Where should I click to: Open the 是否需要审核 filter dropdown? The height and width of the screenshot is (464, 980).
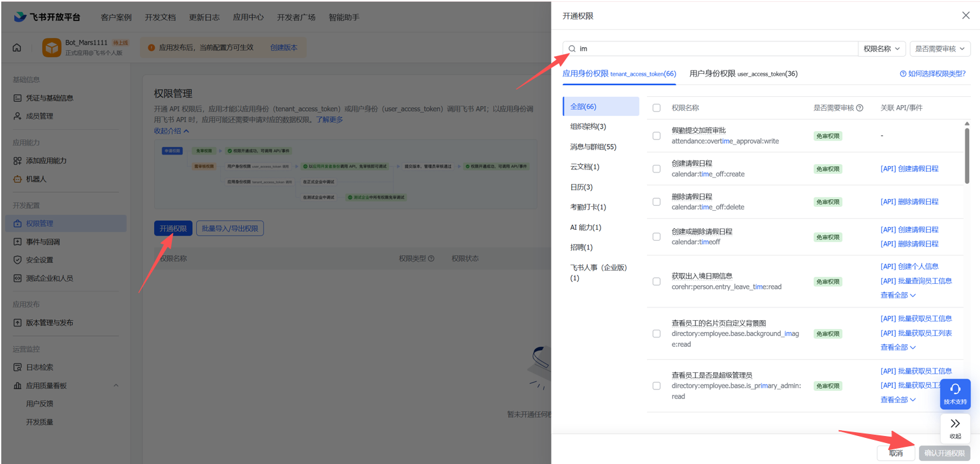pos(940,48)
